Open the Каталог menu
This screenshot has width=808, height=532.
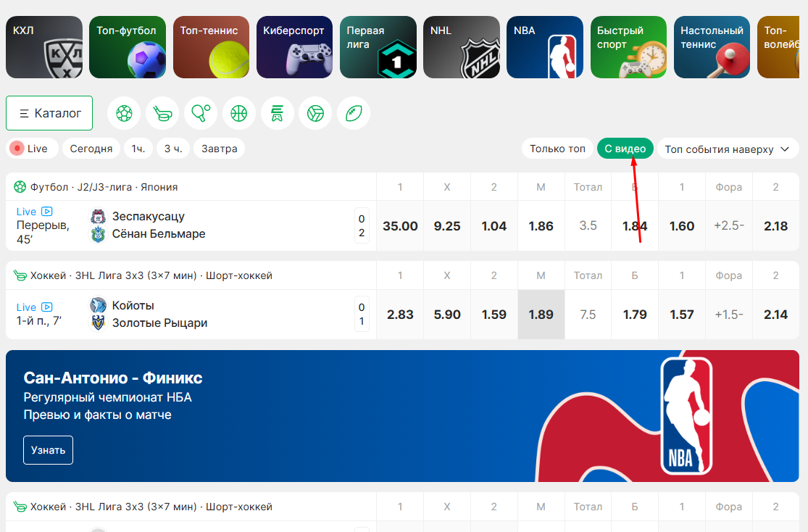49,113
